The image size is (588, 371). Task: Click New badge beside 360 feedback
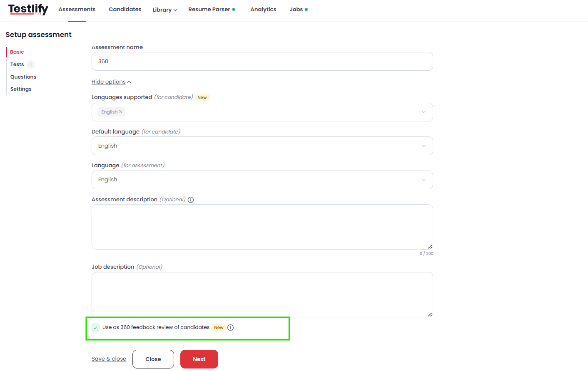pos(219,328)
